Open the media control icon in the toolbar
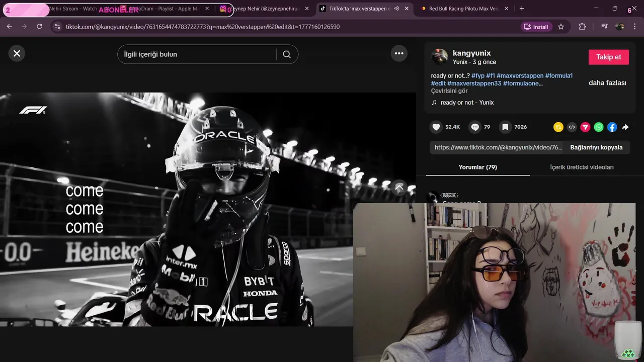This screenshot has width=644, height=362. point(605,27)
